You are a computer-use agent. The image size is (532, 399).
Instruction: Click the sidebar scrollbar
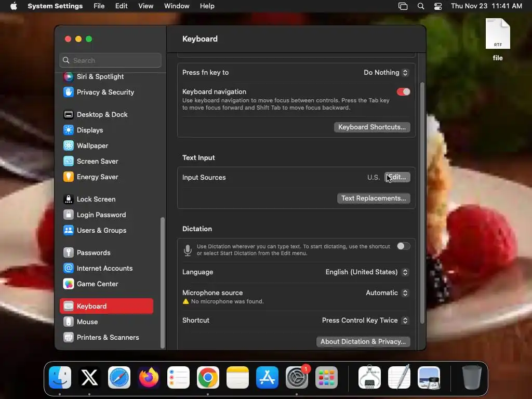click(x=163, y=283)
